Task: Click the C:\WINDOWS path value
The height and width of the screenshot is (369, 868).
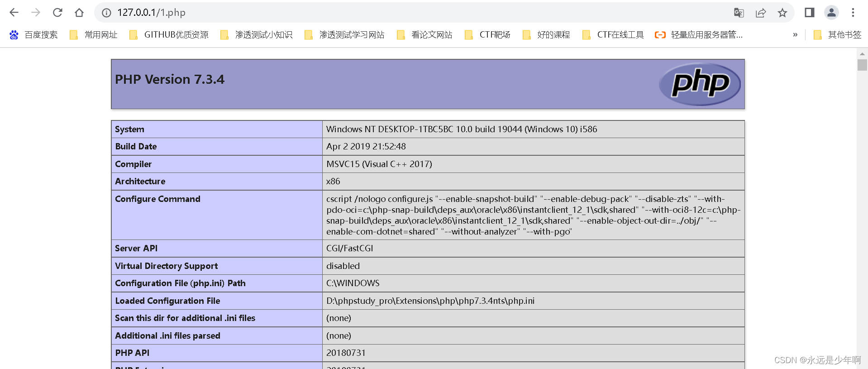Action: [x=353, y=283]
